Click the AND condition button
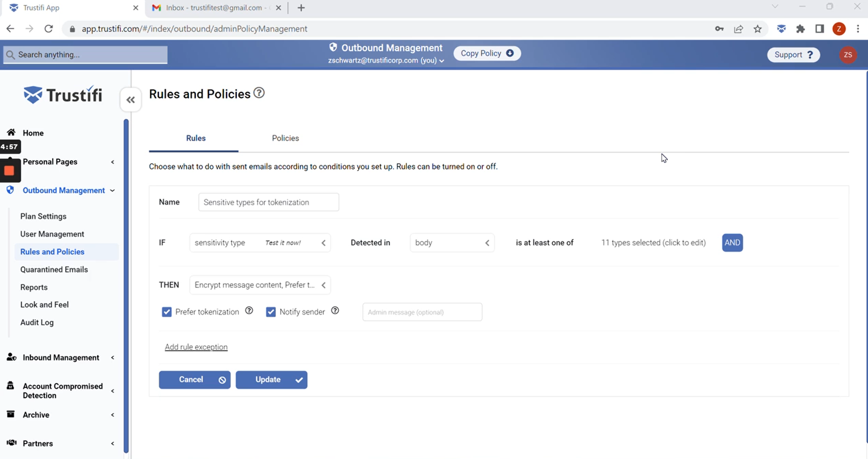 [x=732, y=242]
